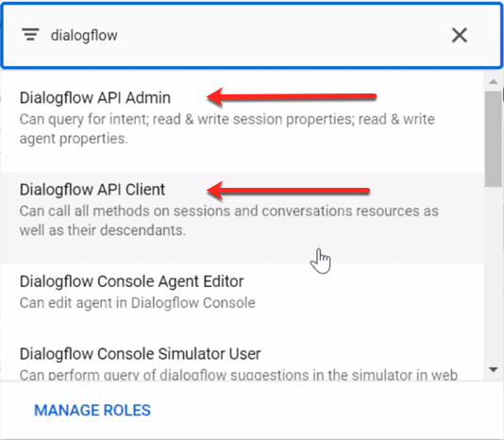The width and height of the screenshot is (504, 440).
Task: Click the scrollbar up arrow
Action: [494, 82]
